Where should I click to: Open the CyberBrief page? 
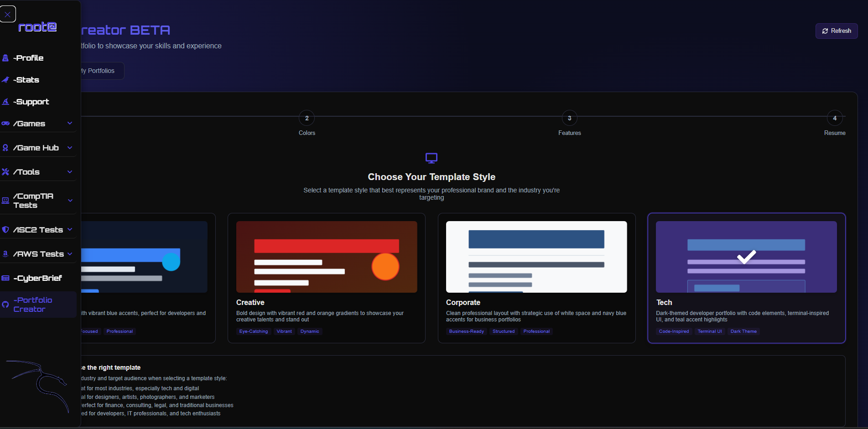37,278
